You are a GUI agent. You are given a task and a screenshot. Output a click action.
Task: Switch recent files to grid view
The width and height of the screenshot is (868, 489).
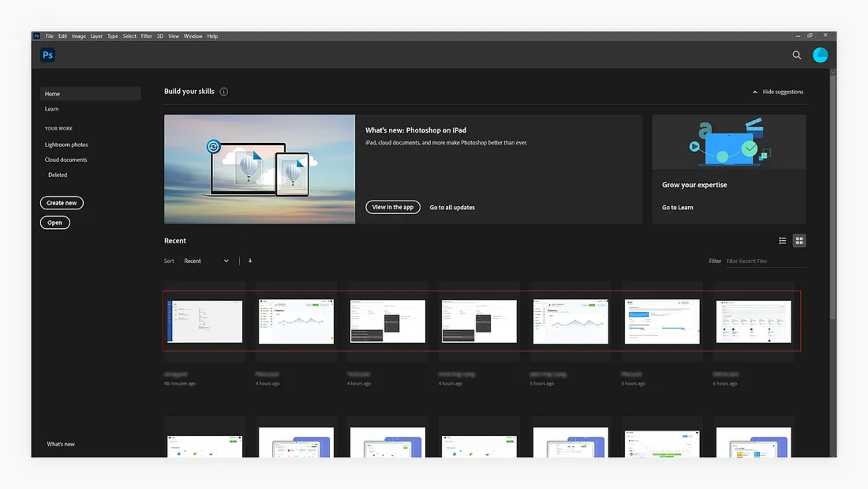[x=799, y=241]
